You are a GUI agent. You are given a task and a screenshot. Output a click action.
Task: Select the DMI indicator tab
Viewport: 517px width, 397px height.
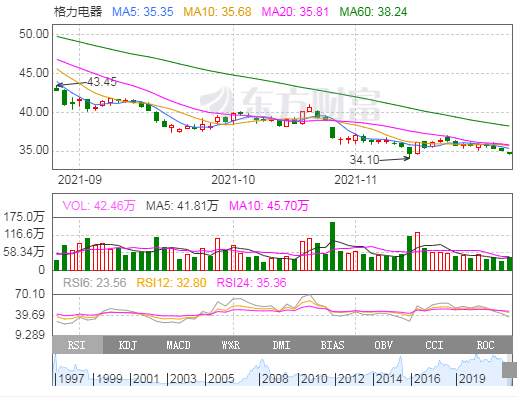pyautogui.click(x=281, y=345)
